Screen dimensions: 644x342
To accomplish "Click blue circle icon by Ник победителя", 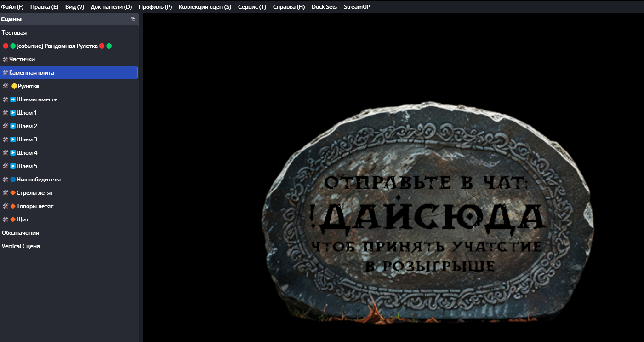I will tap(13, 180).
